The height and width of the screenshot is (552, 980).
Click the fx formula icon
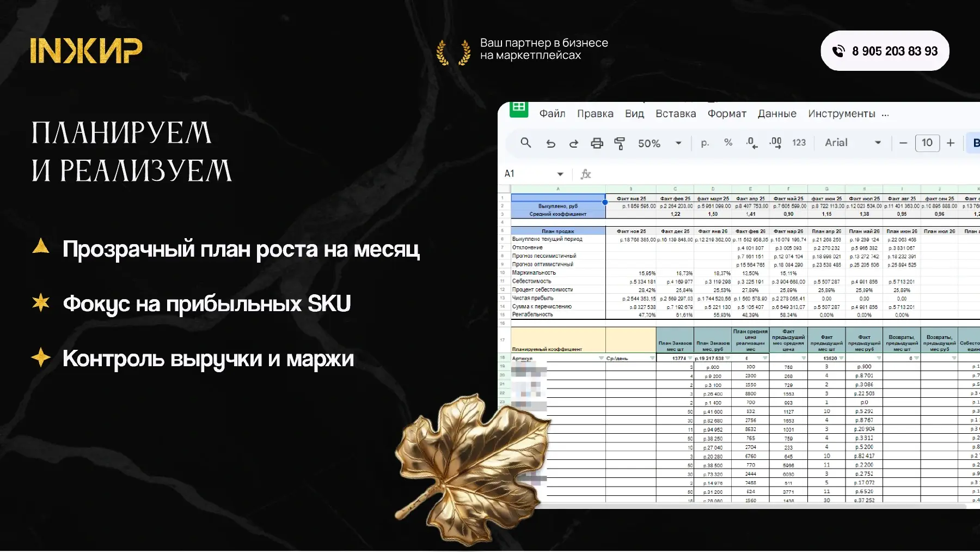tap(585, 174)
